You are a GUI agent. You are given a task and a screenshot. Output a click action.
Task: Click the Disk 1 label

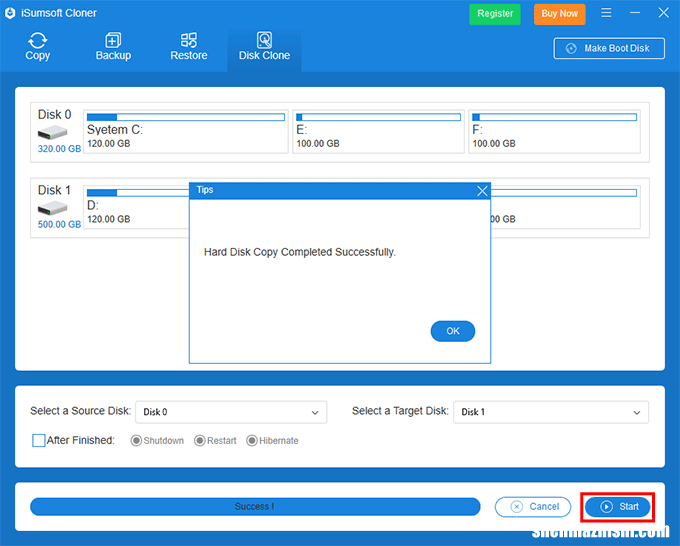coord(54,190)
